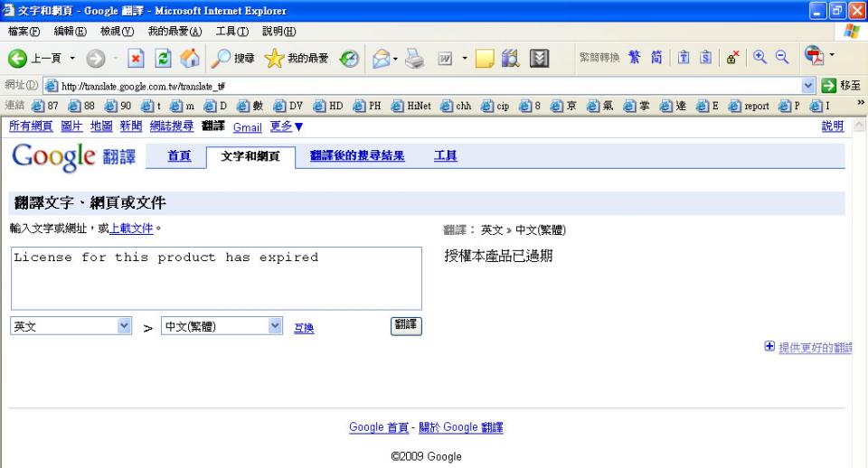The height and width of the screenshot is (468, 868).
Task: Open the 工具(T) menu
Action: (x=232, y=32)
